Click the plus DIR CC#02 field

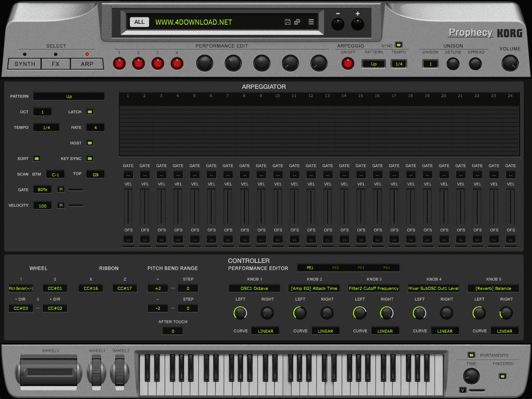55,308
